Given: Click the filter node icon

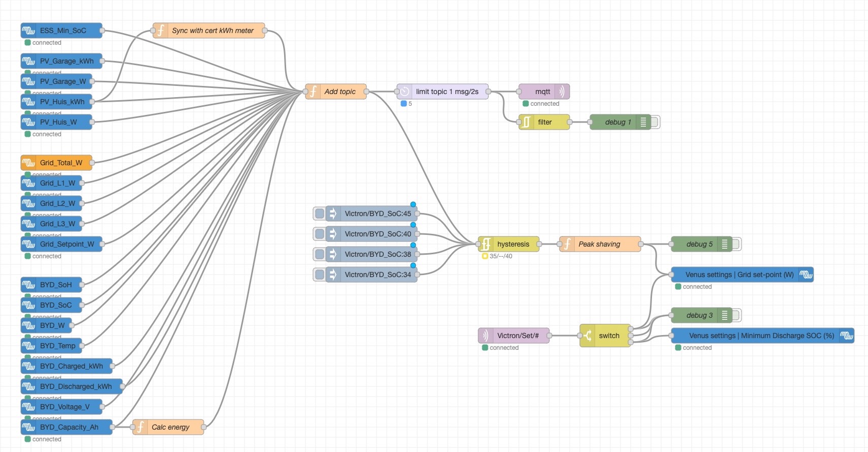Looking at the screenshot, I should (526, 122).
